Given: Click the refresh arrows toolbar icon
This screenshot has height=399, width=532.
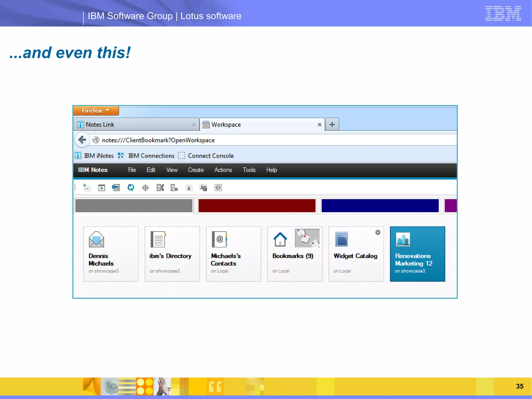Looking at the screenshot, I should click(131, 187).
